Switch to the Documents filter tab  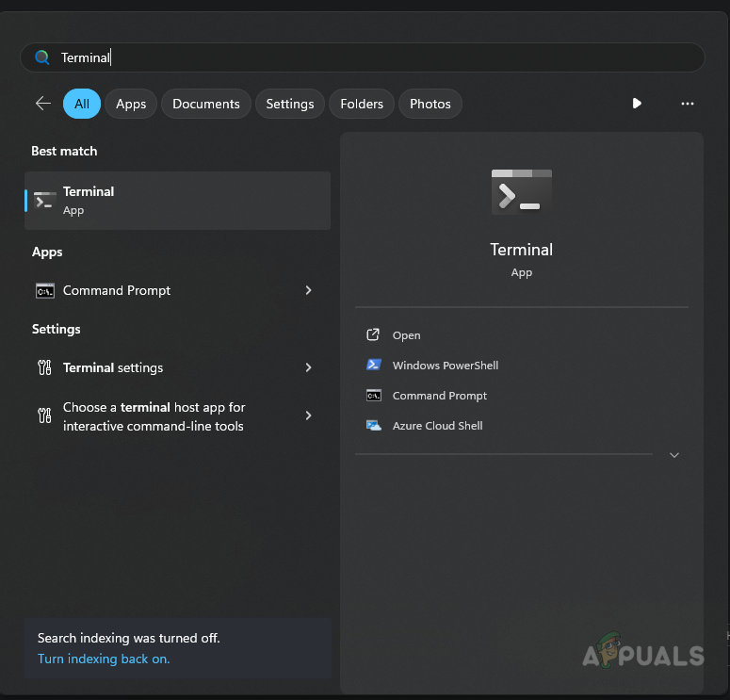click(x=205, y=104)
